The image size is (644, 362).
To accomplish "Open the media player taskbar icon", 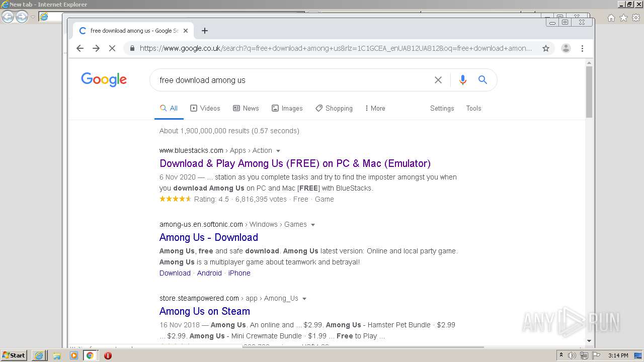I will pos(74,355).
